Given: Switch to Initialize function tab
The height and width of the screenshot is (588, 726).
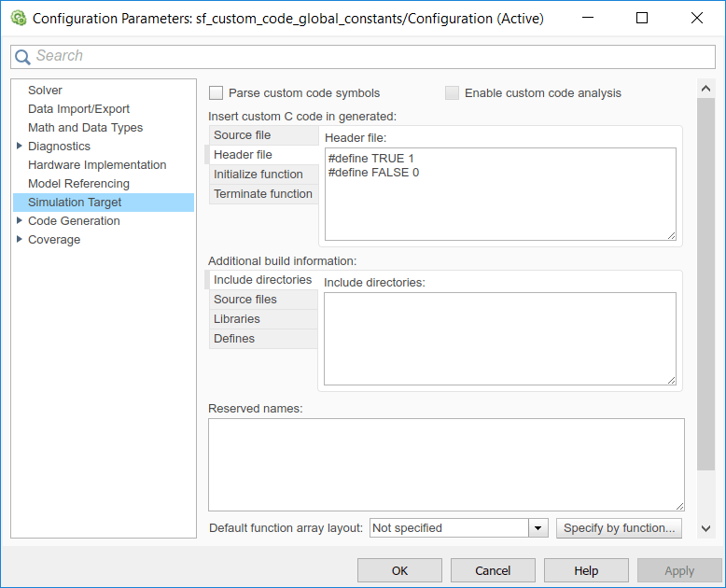Looking at the screenshot, I should pos(263,175).
